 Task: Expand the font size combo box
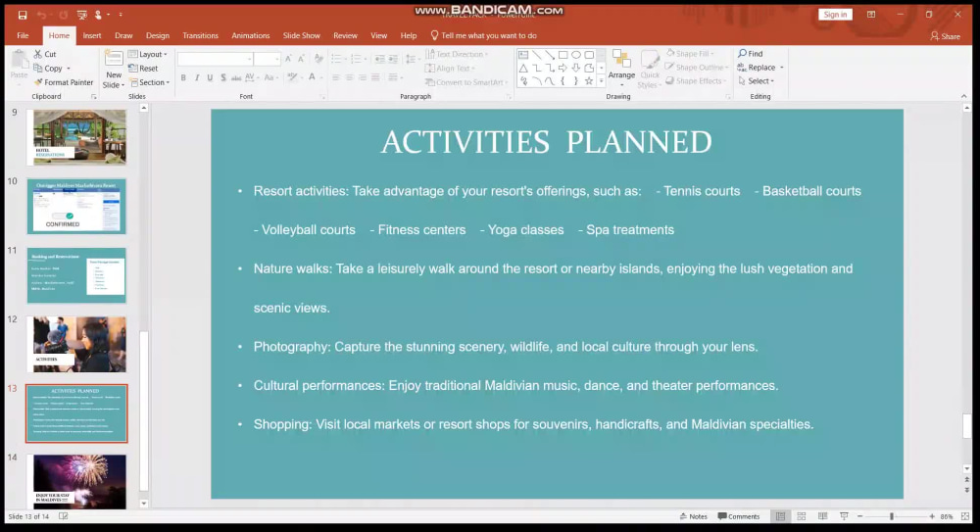point(276,59)
